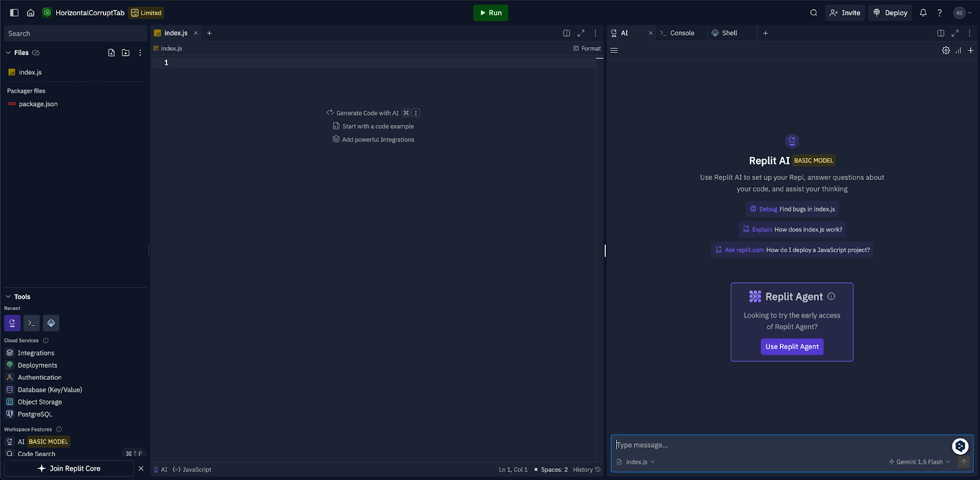
Task: Open editor pane three-dot menu
Action: (595, 33)
